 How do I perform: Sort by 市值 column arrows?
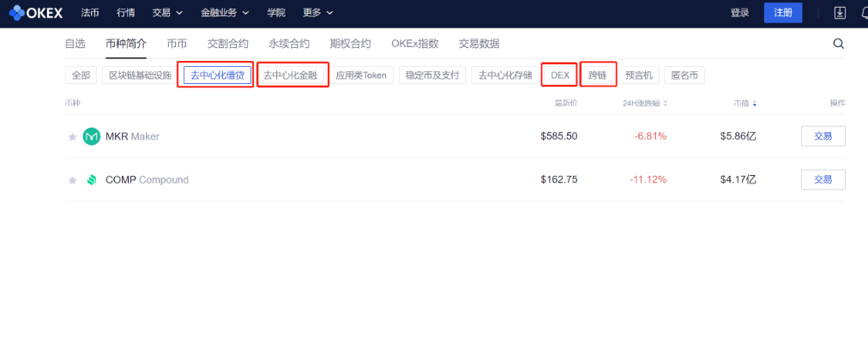click(x=755, y=104)
